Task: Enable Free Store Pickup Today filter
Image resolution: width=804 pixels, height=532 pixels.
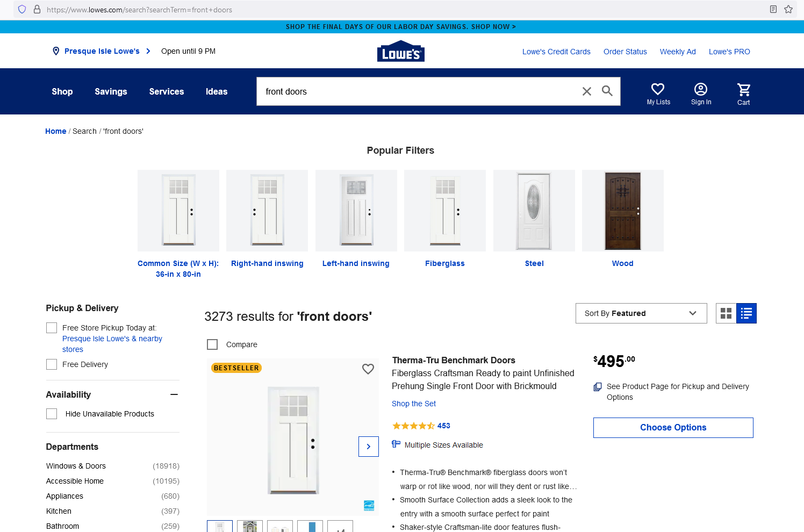Action: point(51,327)
